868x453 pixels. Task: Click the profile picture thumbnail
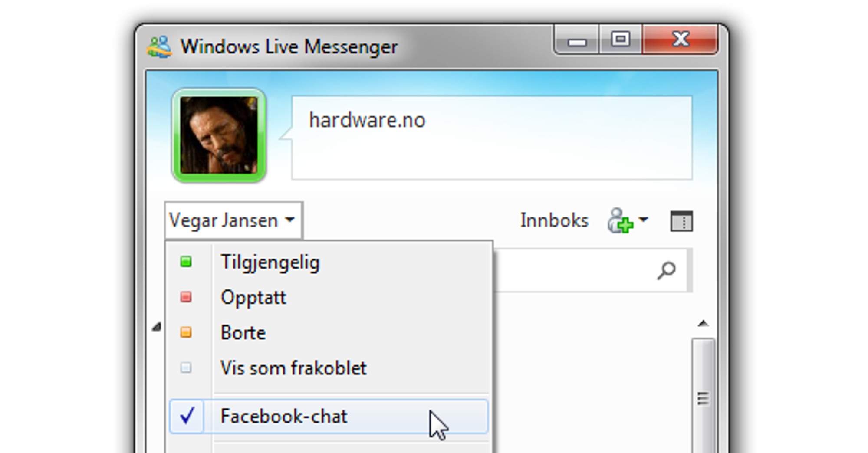(x=219, y=135)
